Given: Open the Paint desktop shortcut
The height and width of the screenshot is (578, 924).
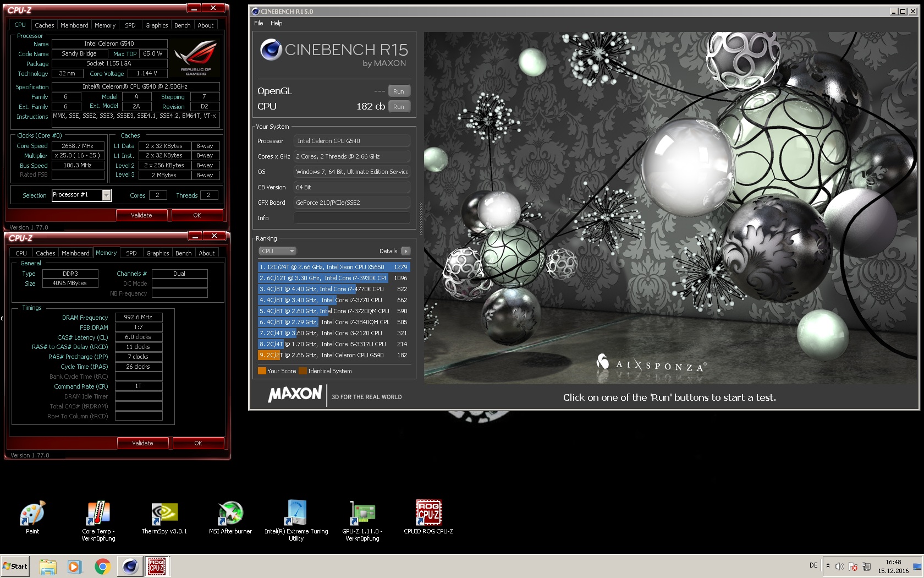Looking at the screenshot, I should 32,517.
